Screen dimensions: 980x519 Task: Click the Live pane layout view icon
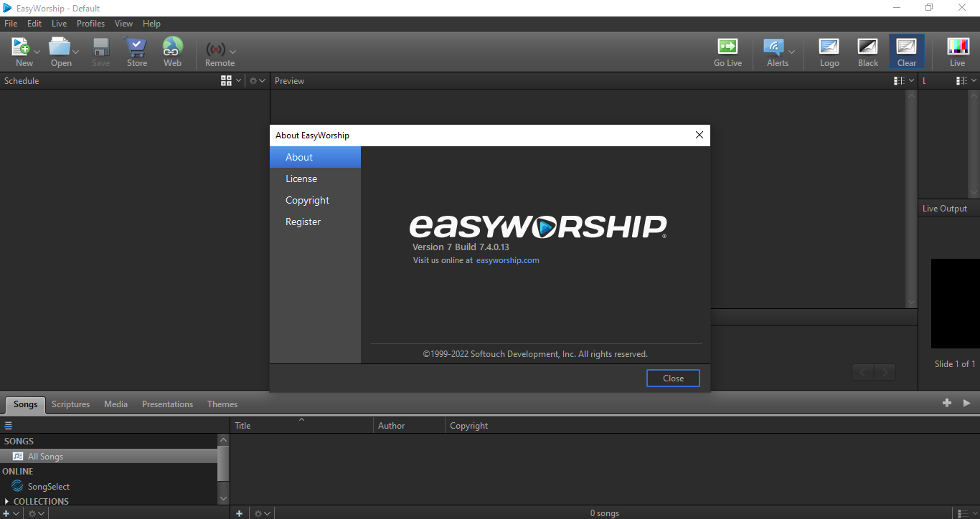tap(961, 81)
